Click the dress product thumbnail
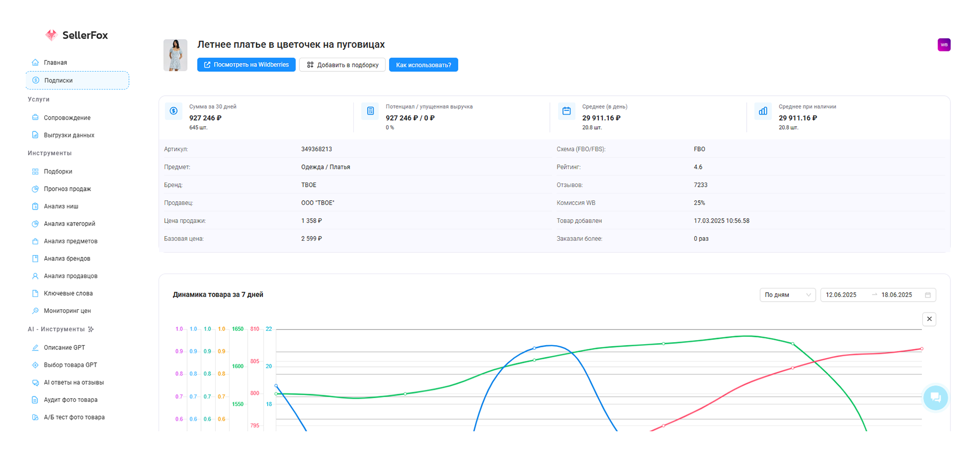Image resolution: width=980 pixels, height=470 pixels. tap(175, 55)
